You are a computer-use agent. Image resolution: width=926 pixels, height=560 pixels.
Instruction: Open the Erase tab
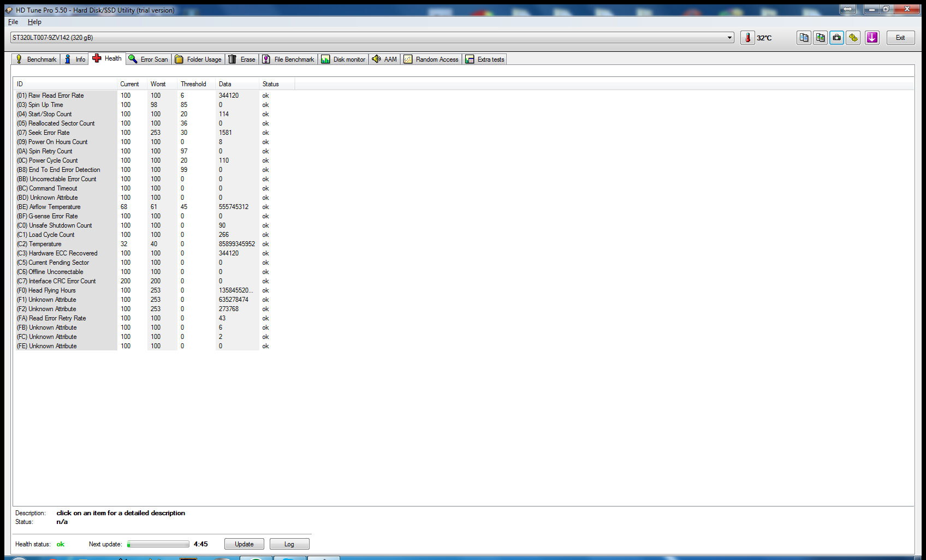[242, 59]
